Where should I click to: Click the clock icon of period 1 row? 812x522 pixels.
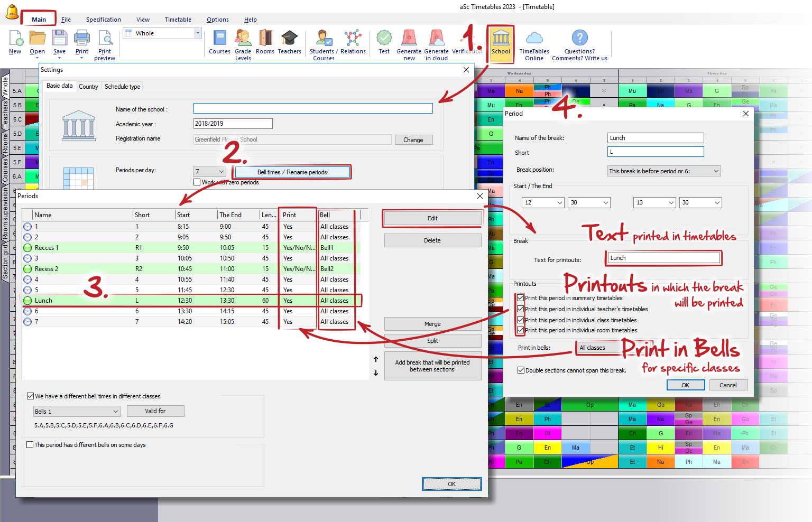click(x=27, y=227)
